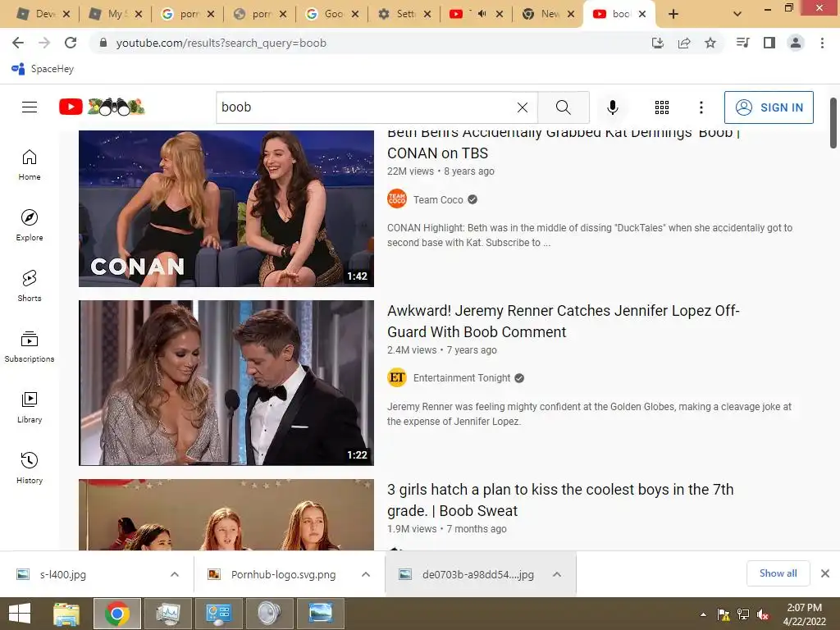Screen dimensions: 840x630
Task: Open Awkward! Jeremy Renner video title
Action: coord(563,322)
